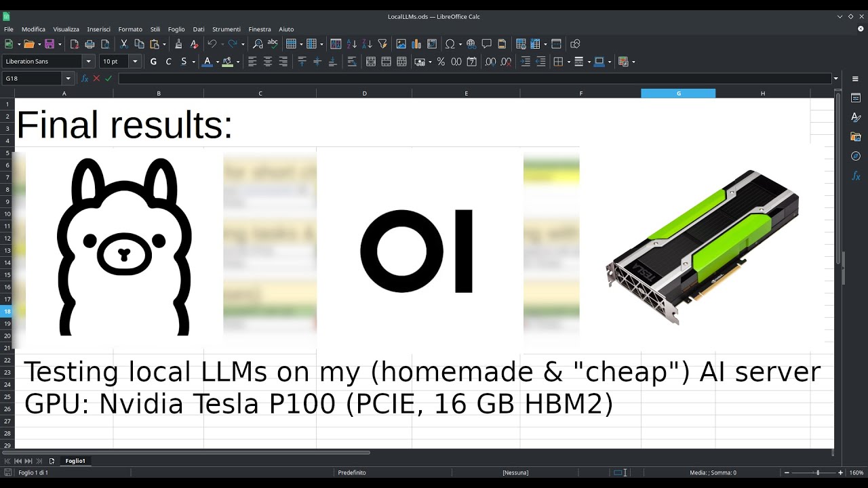Center text horizontally

(x=268, y=62)
